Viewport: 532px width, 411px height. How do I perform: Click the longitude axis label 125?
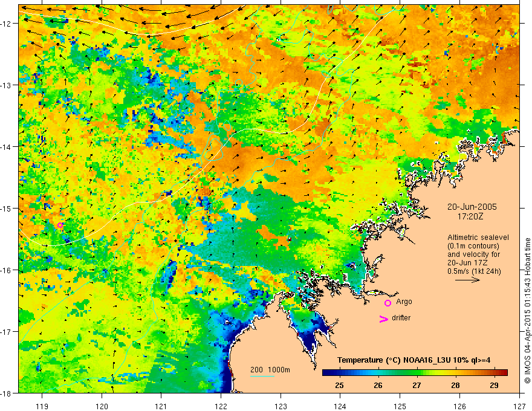[400, 406]
